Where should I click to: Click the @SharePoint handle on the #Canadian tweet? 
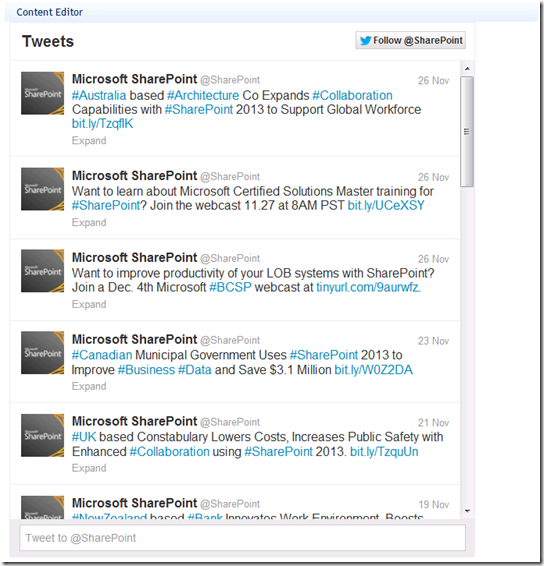[230, 340]
